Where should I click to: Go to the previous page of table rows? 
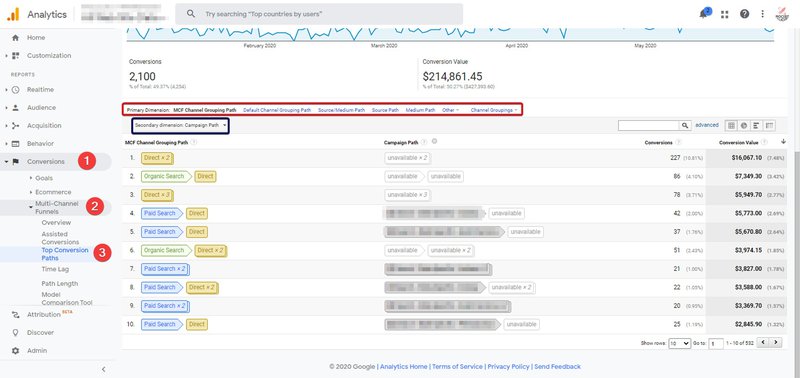click(x=763, y=343)
